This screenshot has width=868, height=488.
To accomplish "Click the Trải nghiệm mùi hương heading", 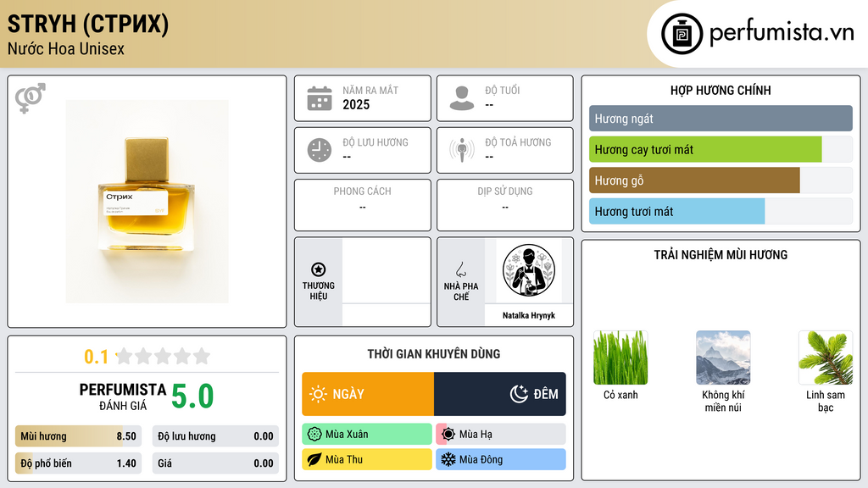I will [721, 255].
